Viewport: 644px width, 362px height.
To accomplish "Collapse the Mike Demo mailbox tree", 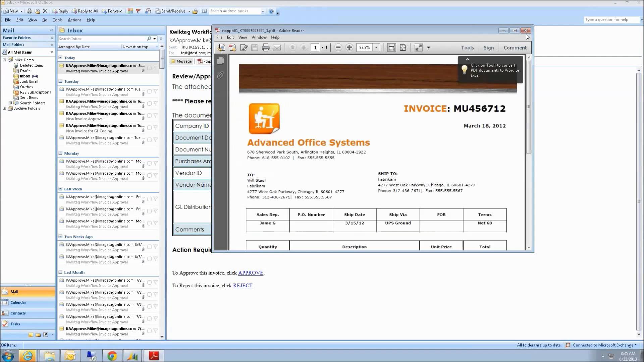I will click(5, 60).
